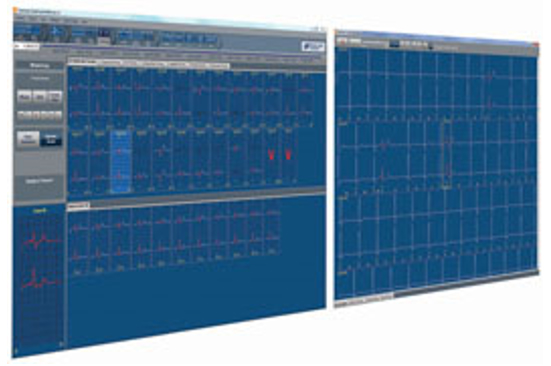Click the third gray button in three-button row
Viewport: 551px width, 366px height.
pyautogui.click(x=55, y=97)
